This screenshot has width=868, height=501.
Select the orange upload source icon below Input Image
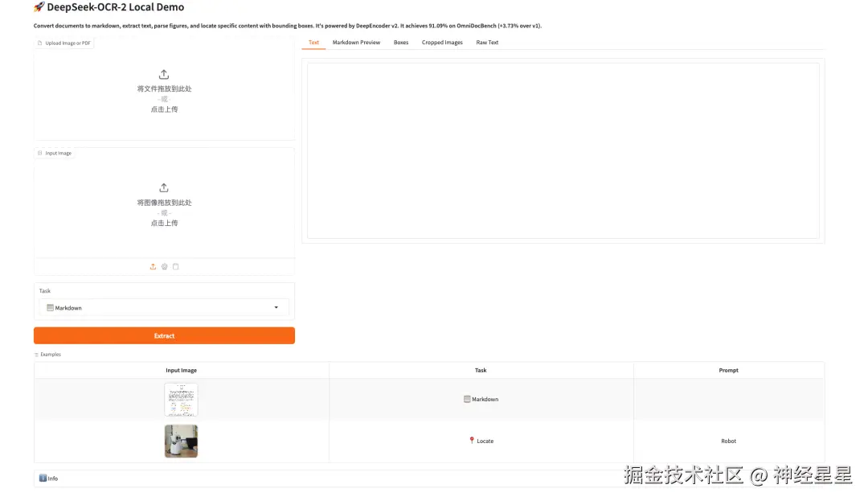tap(153, 267)
